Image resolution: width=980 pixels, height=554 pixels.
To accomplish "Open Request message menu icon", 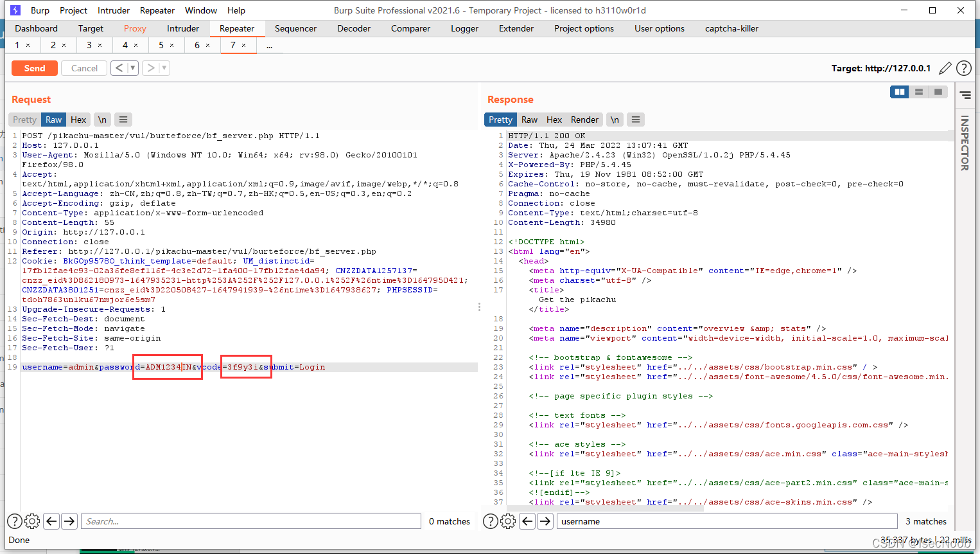I will (x=123, y=120).
